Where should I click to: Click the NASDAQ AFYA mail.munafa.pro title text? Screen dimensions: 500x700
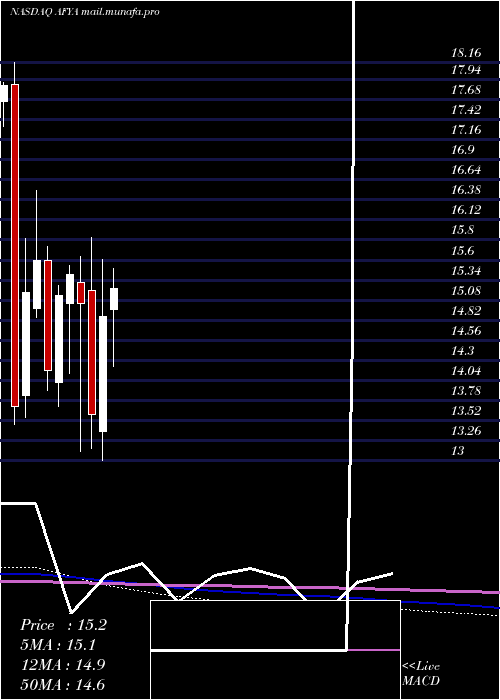click(x=84, y=12)
